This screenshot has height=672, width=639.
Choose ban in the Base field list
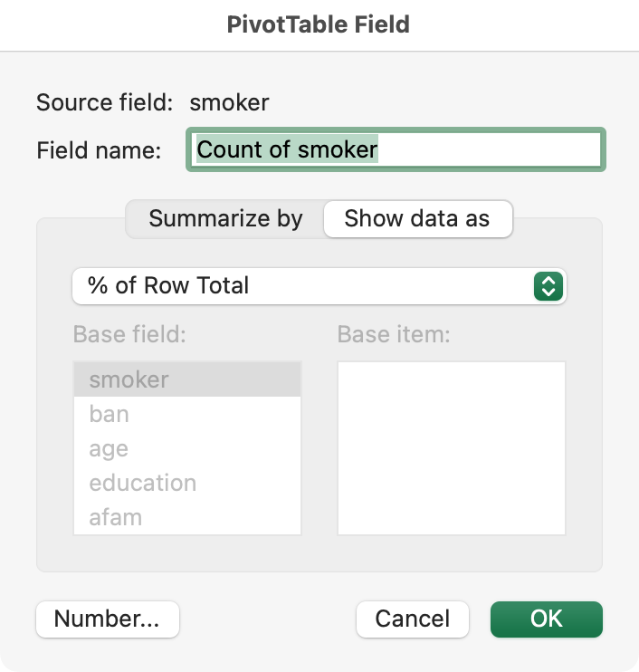187,414
